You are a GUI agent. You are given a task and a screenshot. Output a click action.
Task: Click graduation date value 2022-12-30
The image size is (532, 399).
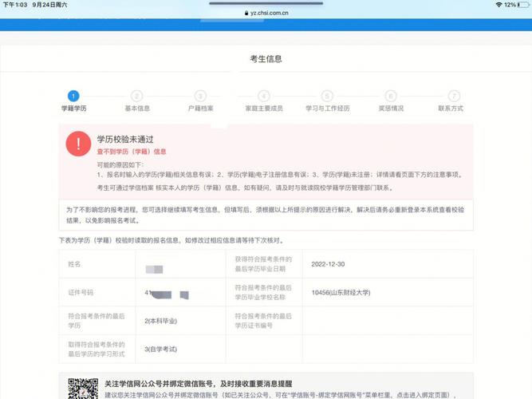[328, 264]
